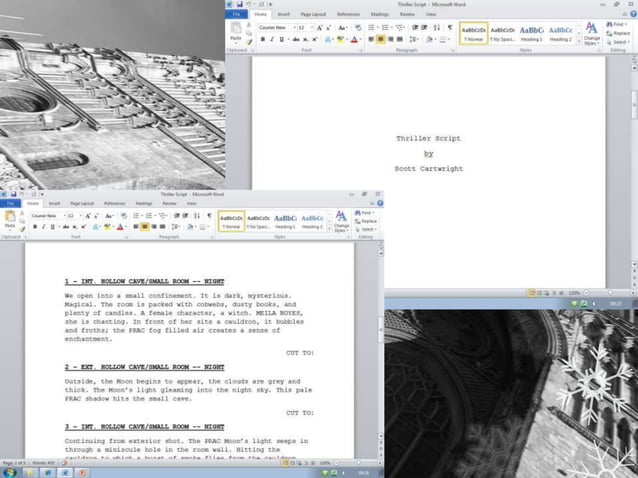
Task: Apply Heading 2 style in script window
Action: coord(312,221)
